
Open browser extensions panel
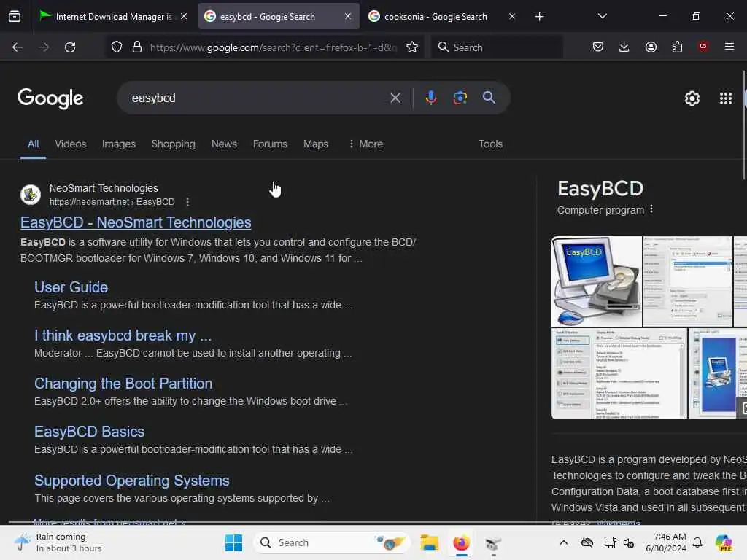click(677, 47)
